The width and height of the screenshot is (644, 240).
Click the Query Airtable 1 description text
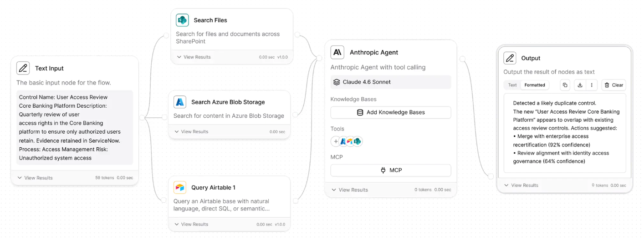221,205
